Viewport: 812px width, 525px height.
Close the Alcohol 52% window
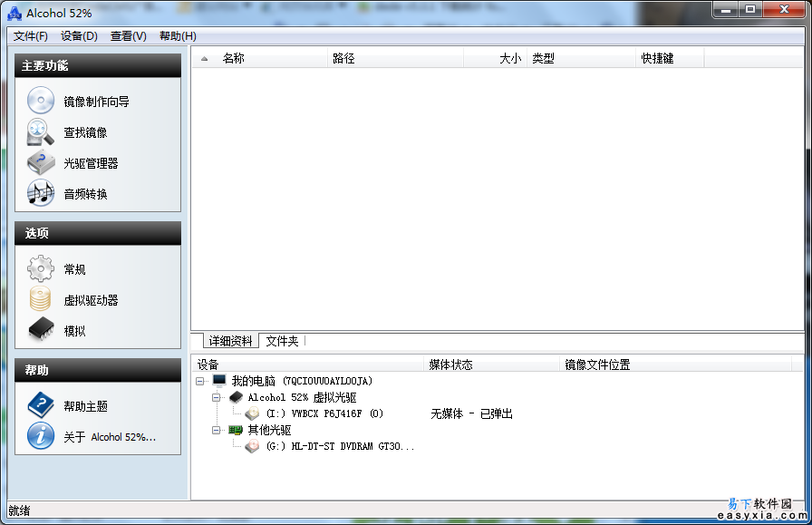click(784, 9)
